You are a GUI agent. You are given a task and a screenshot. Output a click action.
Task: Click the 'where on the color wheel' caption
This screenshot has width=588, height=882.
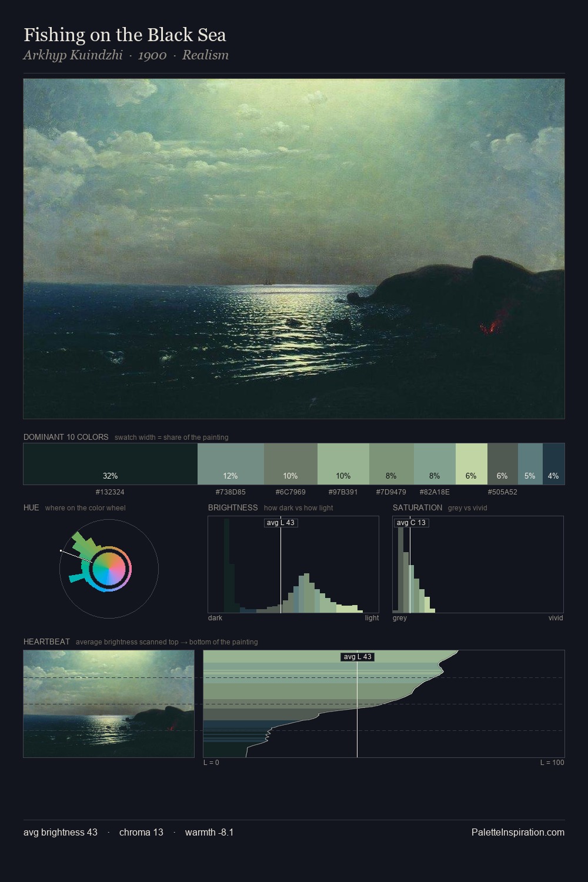85,508
